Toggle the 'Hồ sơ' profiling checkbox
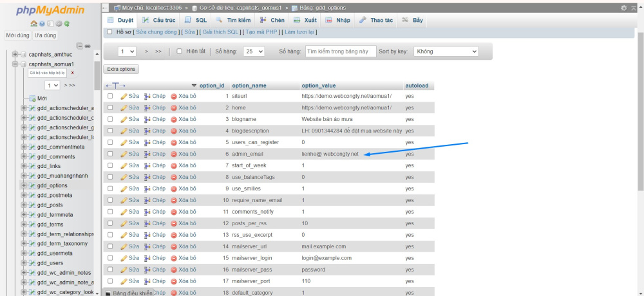644x296 pixels. click(109, 32)
